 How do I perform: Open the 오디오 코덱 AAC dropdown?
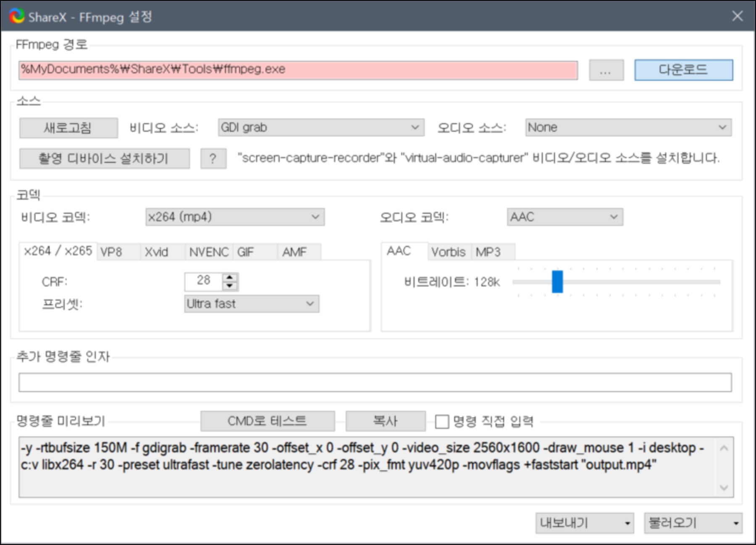(x=564, y=217)
